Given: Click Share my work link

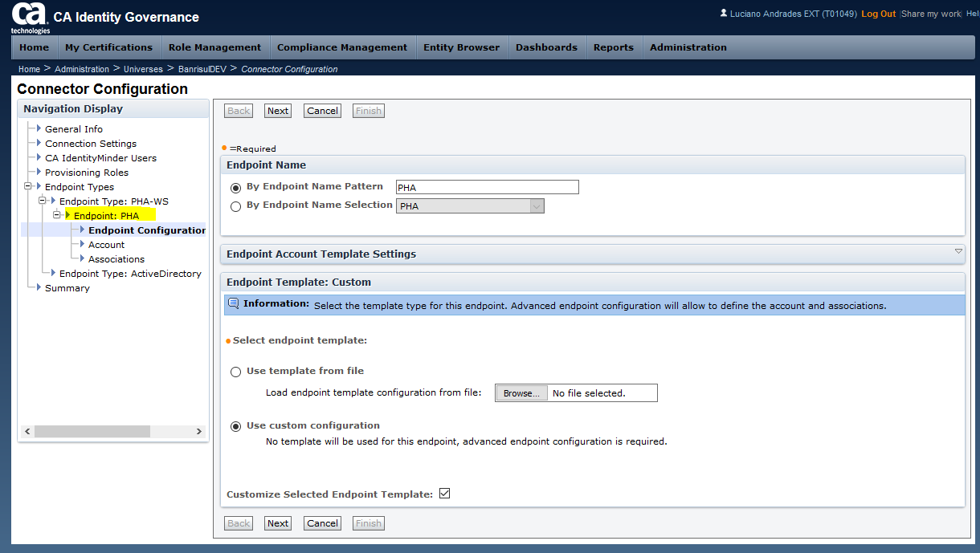Looking at the screenshot, I should click(x=931, y=14).
